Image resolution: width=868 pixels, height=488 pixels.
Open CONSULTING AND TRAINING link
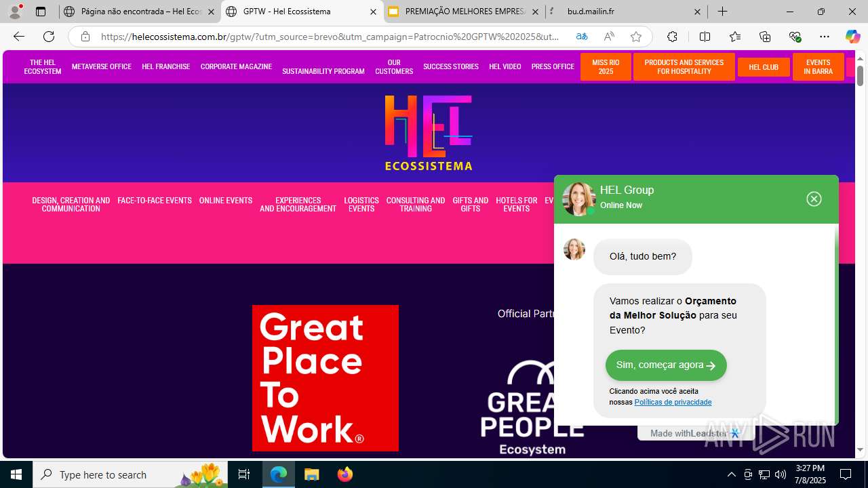click(416, 205)
